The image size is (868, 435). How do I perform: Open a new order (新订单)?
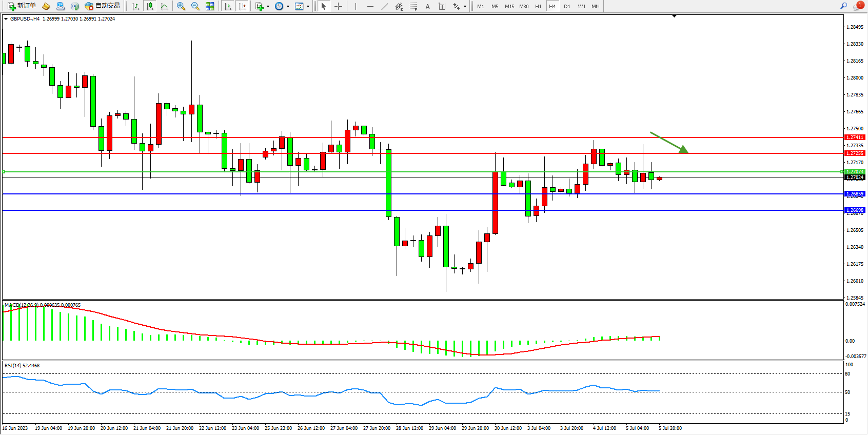[22, 6]
